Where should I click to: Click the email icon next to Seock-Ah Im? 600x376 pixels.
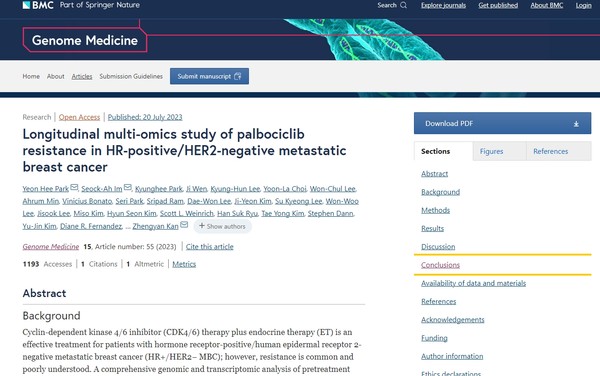coord(128,187)
